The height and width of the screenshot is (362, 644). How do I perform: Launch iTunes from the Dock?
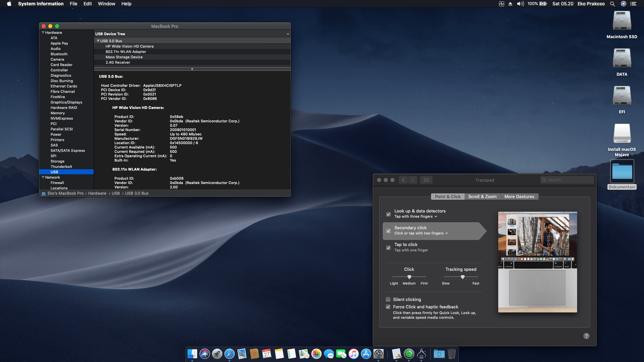354,354
